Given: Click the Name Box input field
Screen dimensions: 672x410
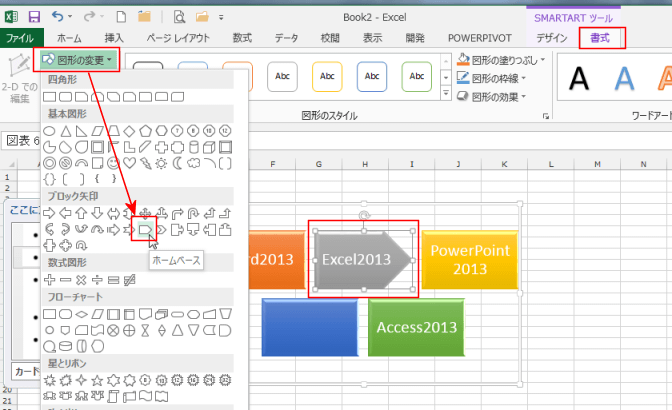Looking at the screenshot, I should [21, 141].
